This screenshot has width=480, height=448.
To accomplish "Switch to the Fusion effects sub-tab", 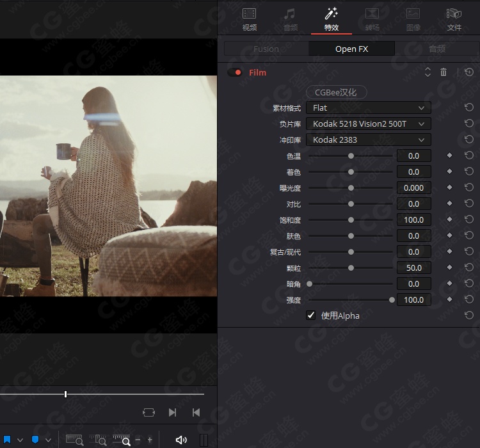I will point(266,49).
